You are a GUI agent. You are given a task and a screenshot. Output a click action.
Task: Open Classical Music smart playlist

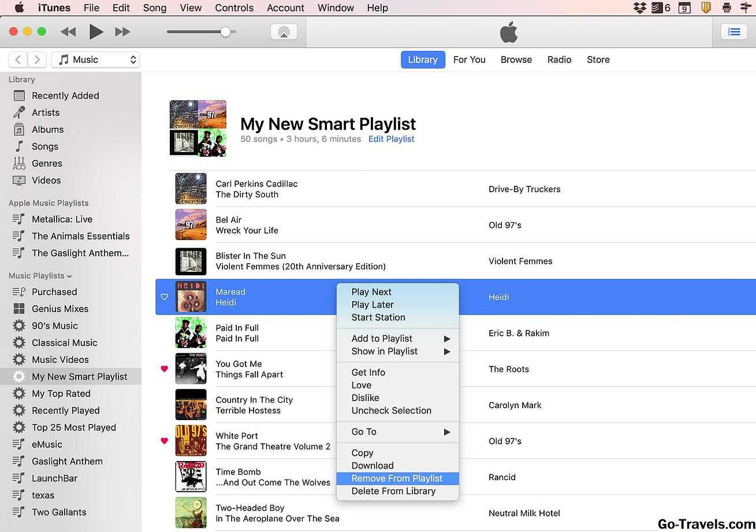coord(65,343)
